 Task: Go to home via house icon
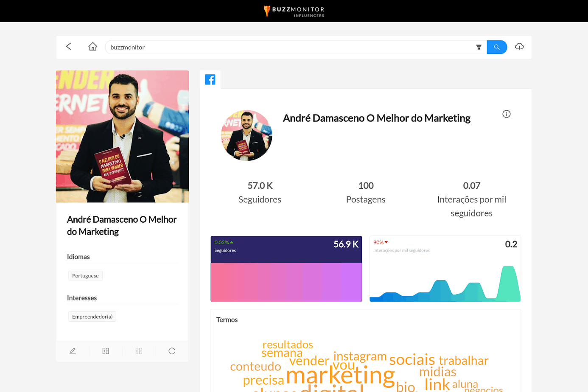click(92, 47)
